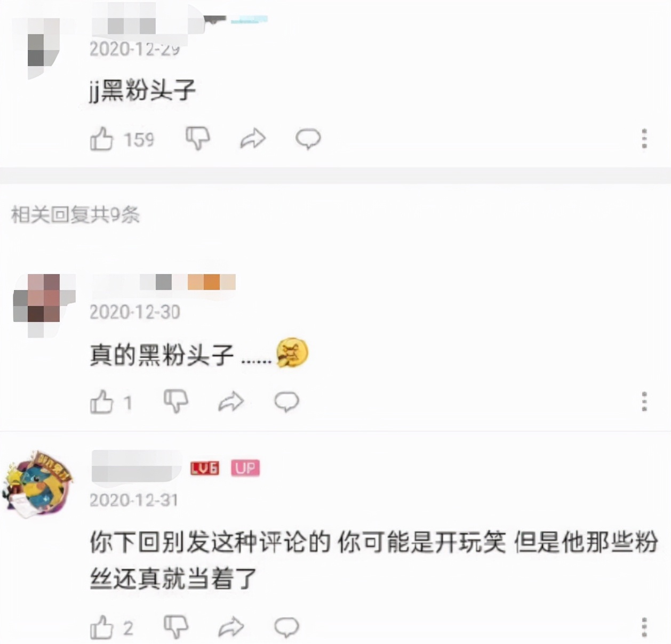671x644 pixels.
Task: Share the top 'jj黑粉头子' comment
Action: tap(253, 139)
